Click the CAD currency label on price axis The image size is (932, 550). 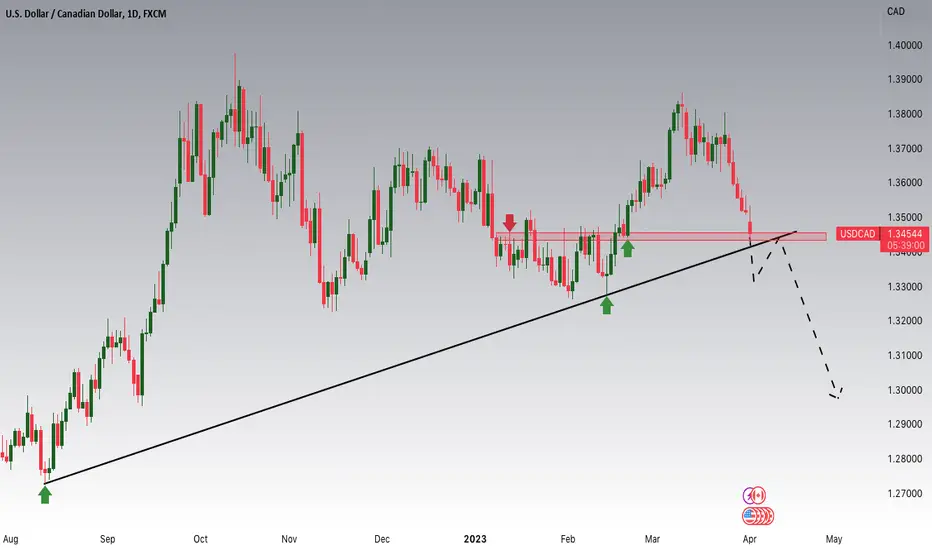coord(895,11)
